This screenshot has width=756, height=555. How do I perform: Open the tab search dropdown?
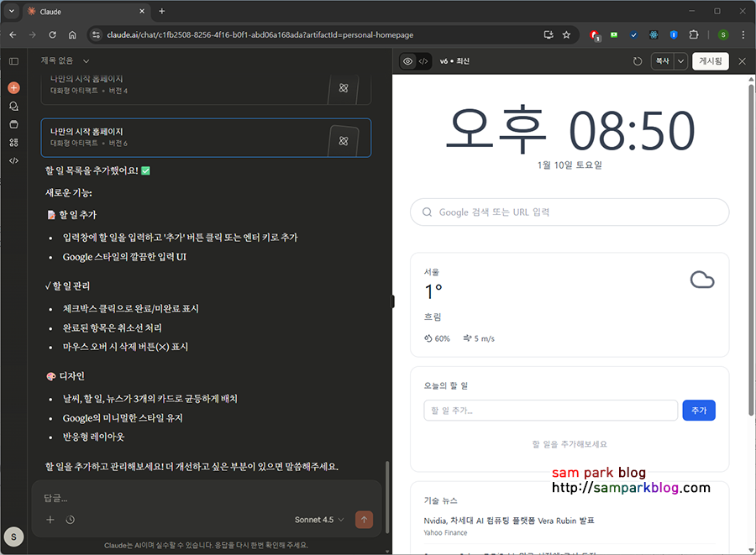pyautogui.click(x=11, y=11)
